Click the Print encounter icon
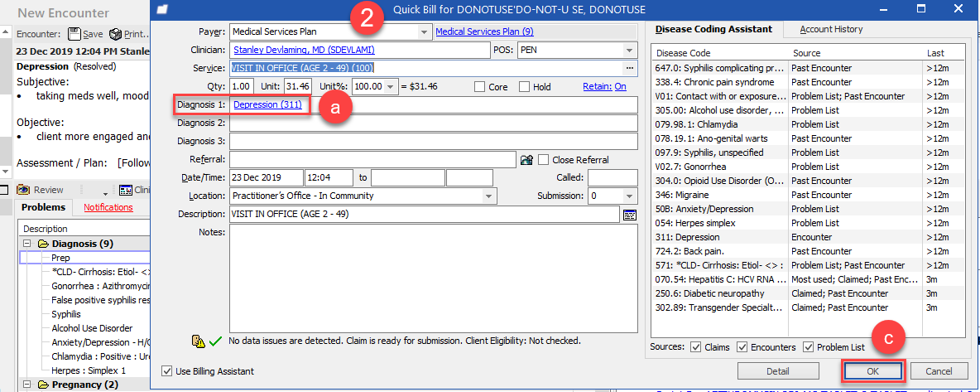Image resolution: width=980 pixels, height=392 pixels. 115,35
